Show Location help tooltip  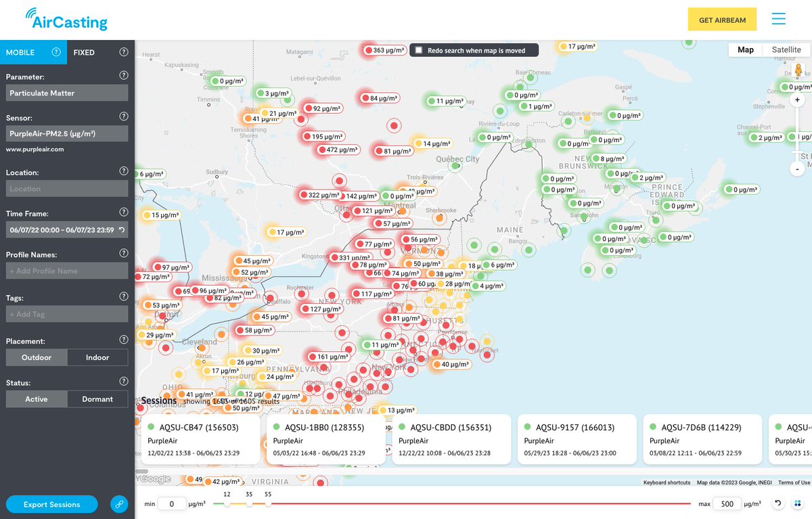coord(124,172)
